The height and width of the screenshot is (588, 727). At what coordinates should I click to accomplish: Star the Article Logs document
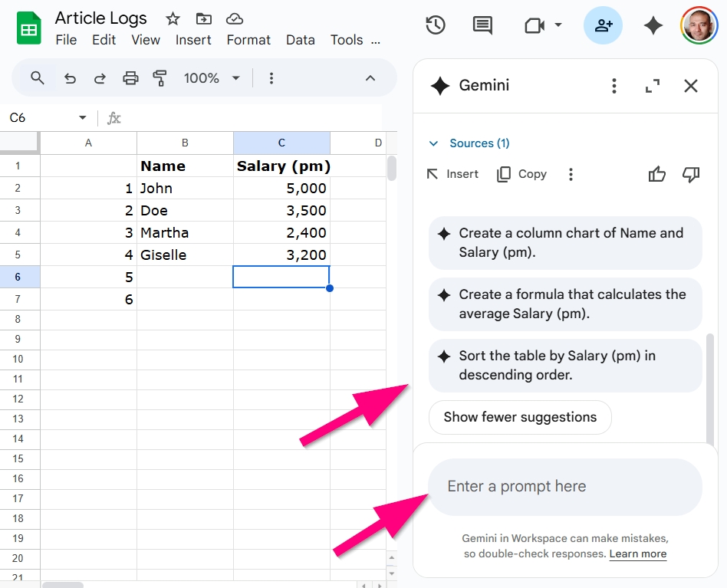[x=173, y=19]
